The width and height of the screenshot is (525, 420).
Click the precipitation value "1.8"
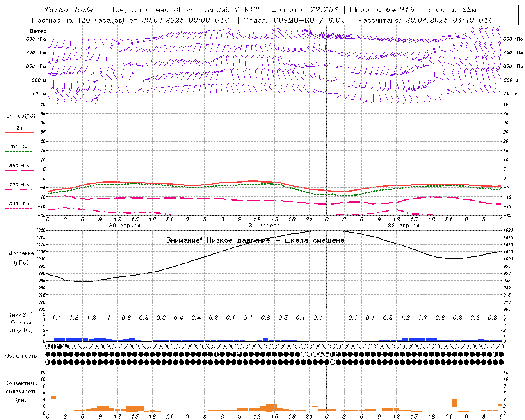(74, 318)
